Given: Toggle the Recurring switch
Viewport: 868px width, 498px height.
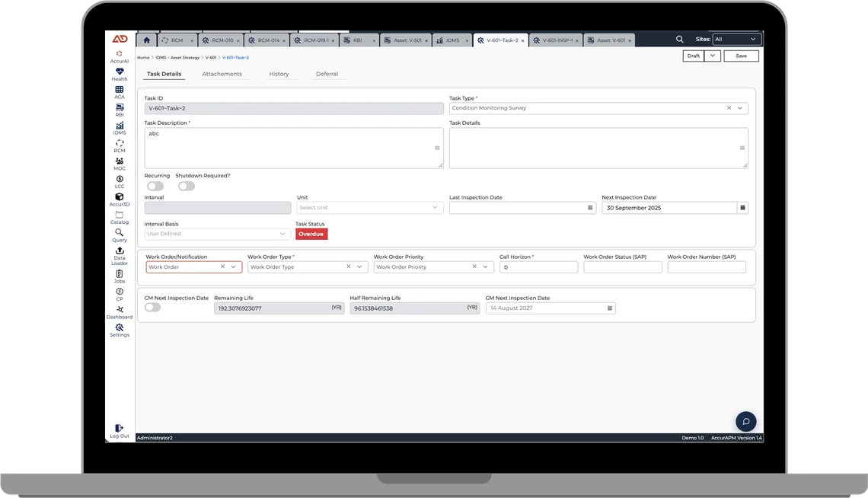Looking at the screenshot, I should click(155, 186).
